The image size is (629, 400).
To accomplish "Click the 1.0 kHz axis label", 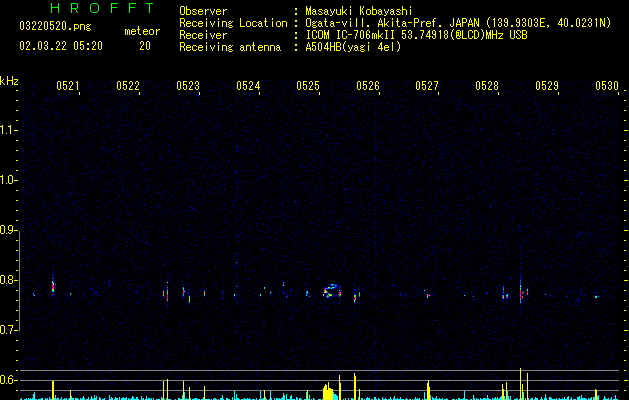I will coord(9,180).
